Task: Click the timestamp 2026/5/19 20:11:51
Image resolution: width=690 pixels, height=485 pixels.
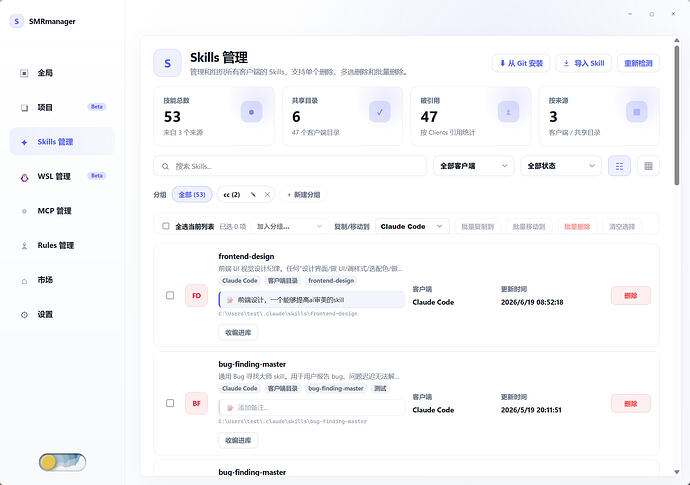Action: coord(531,410)
